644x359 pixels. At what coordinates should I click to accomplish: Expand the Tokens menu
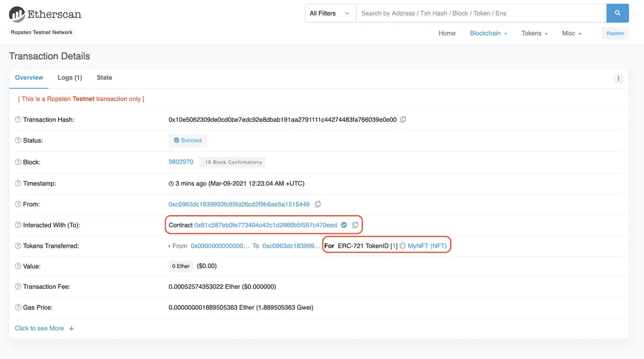point(535,33)
